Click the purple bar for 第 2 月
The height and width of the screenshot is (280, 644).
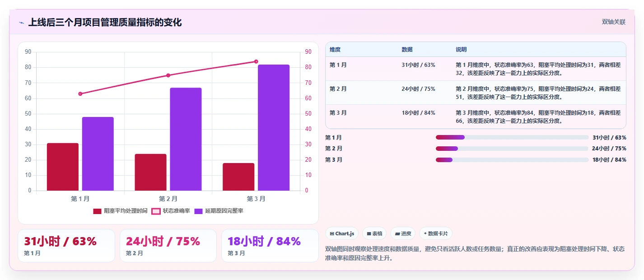[186, 139]
